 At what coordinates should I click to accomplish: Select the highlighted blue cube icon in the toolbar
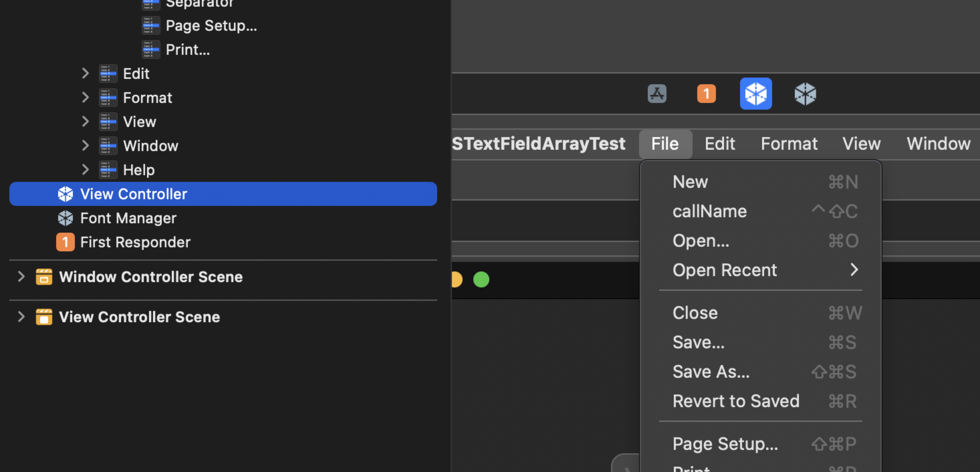[755, 94]
